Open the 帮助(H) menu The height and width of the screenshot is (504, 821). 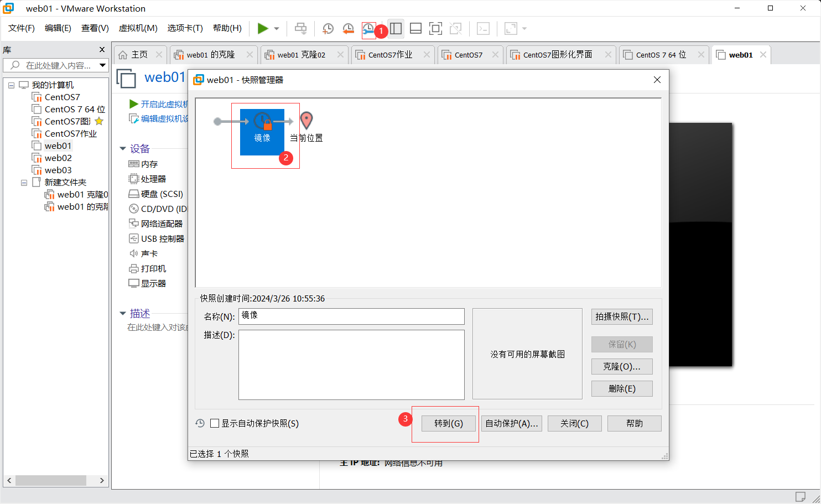pyautogui.click(x=227, y=28)
